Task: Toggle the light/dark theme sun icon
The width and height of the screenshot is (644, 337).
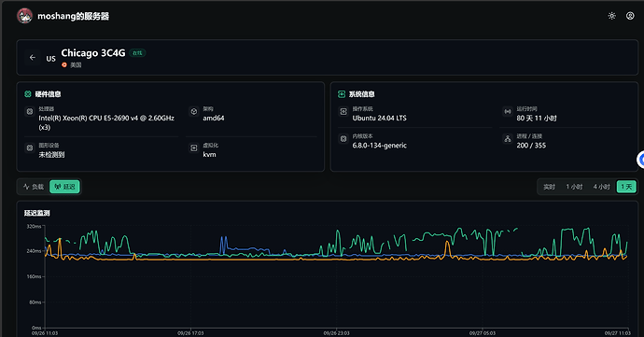Action: [x=611, y=16]
